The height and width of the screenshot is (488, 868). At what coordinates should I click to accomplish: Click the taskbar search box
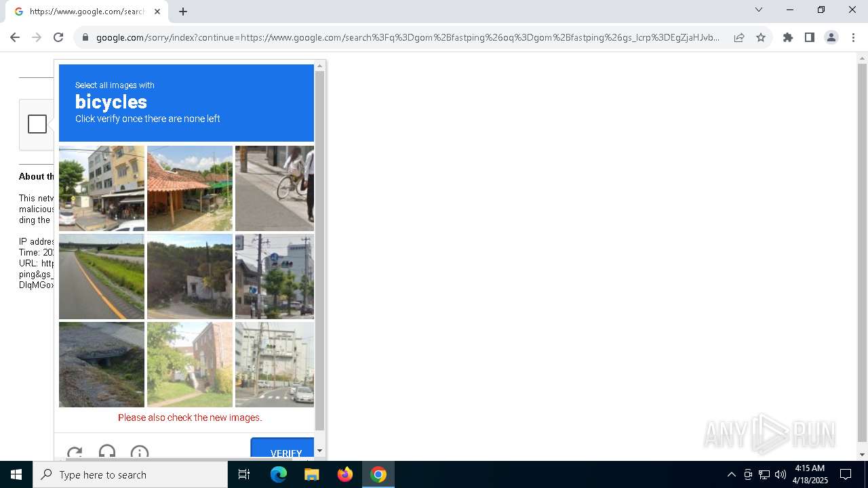pos(130,474)
